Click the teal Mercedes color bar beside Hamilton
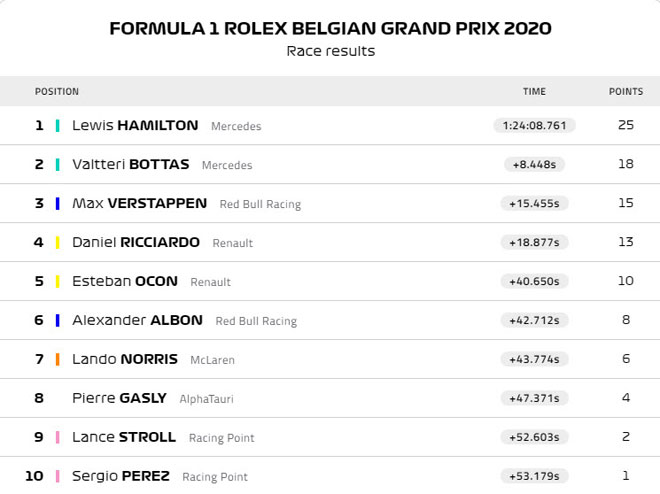660x494 pixels. (58, 126)
